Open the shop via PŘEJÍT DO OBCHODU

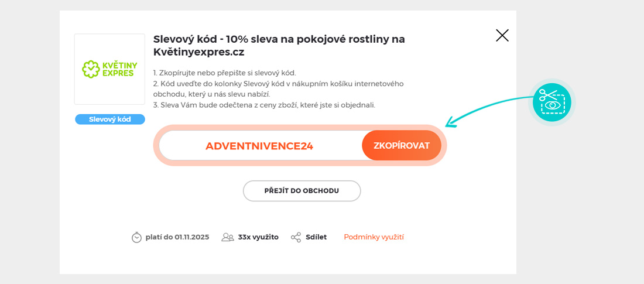point(302,191)
